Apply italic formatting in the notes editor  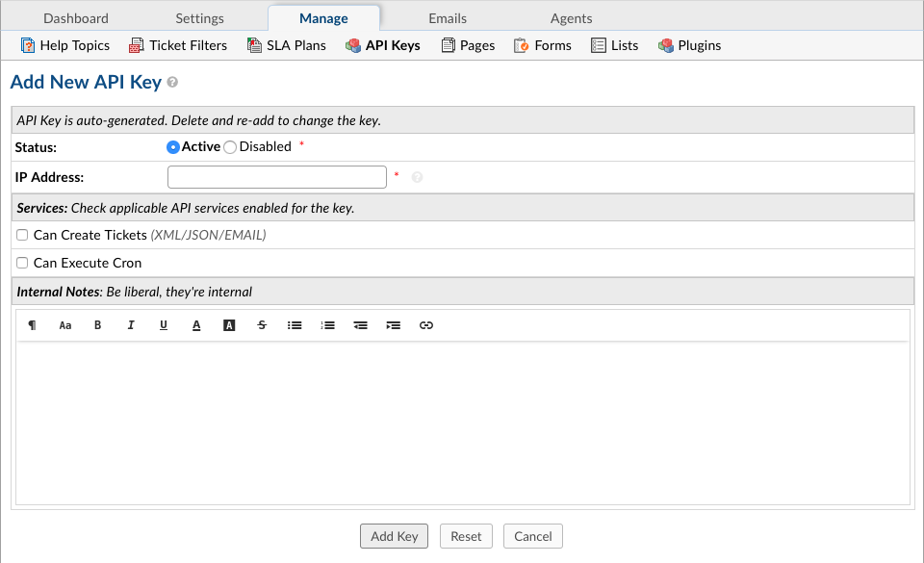131,325
